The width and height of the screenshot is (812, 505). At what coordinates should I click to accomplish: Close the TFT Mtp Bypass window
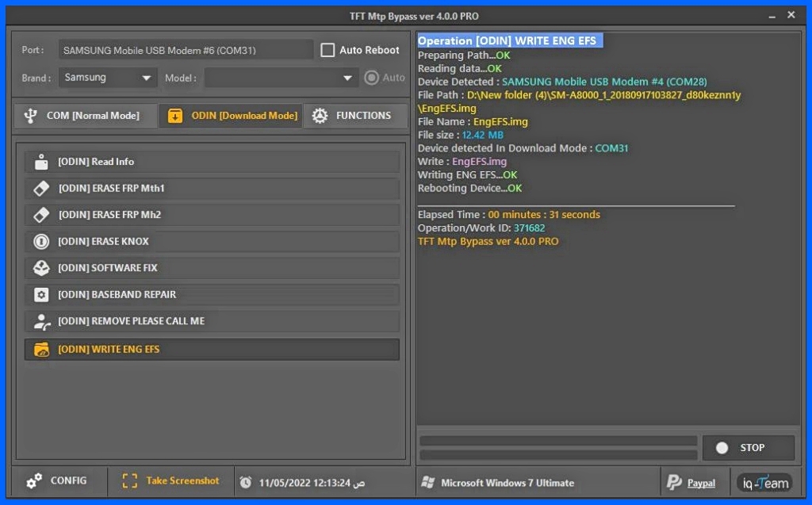point(791,16)
